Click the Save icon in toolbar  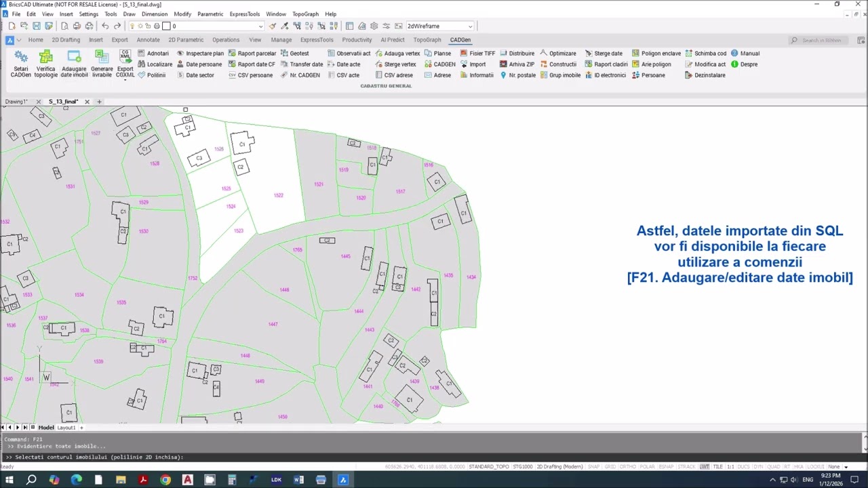coord(36,26)
